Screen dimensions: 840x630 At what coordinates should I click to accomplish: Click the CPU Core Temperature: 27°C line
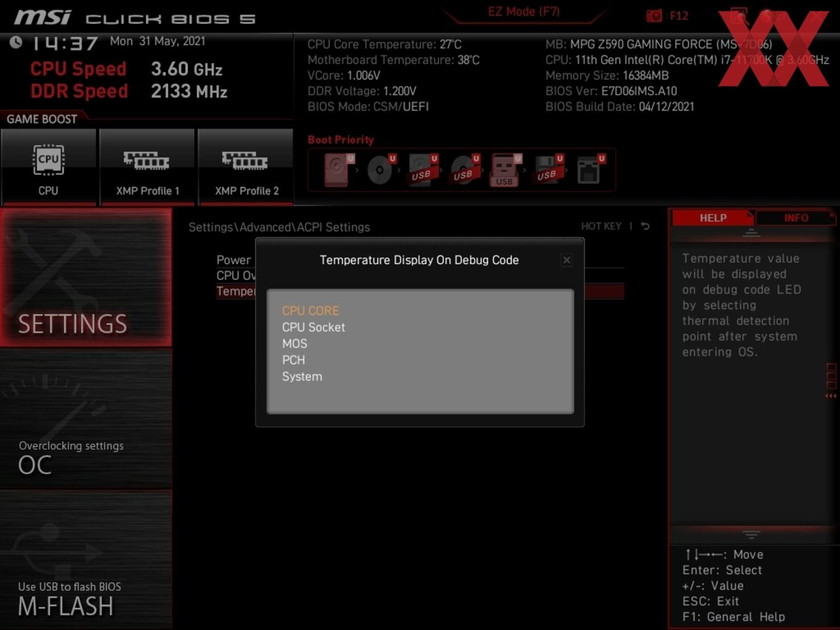pos(384,44)
